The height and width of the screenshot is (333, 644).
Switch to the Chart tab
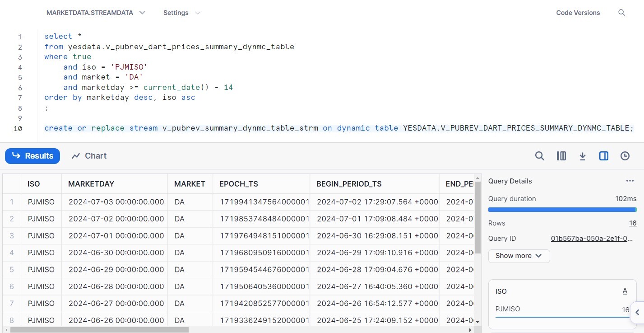89,156
